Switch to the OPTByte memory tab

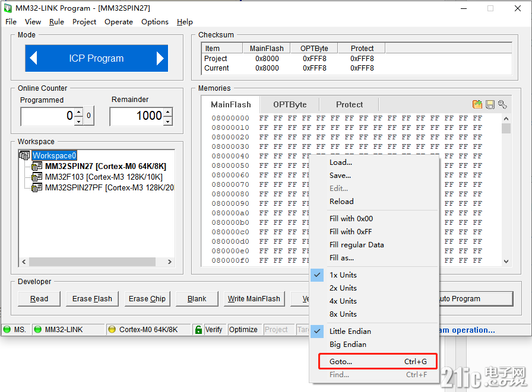(290, 104)
